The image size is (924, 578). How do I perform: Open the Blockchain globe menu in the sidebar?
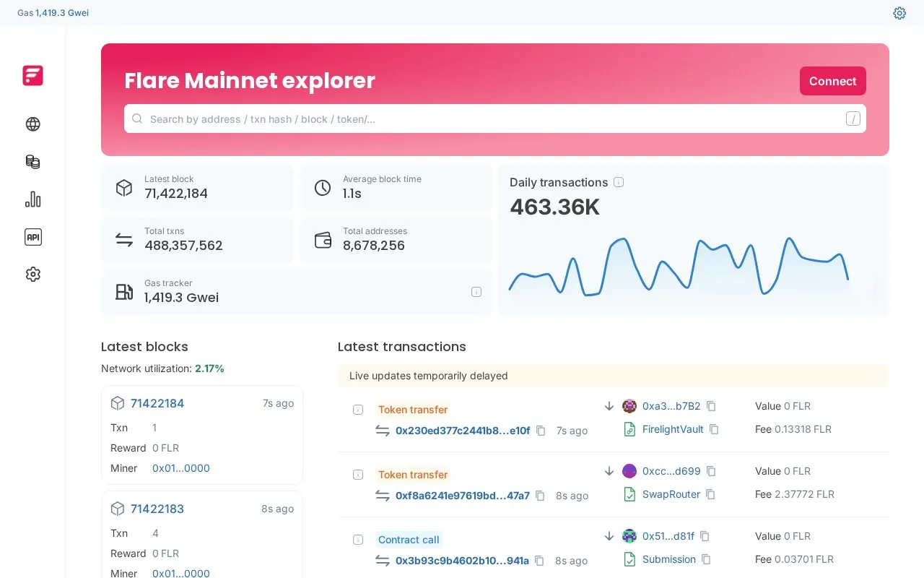[x=32, y=124]
